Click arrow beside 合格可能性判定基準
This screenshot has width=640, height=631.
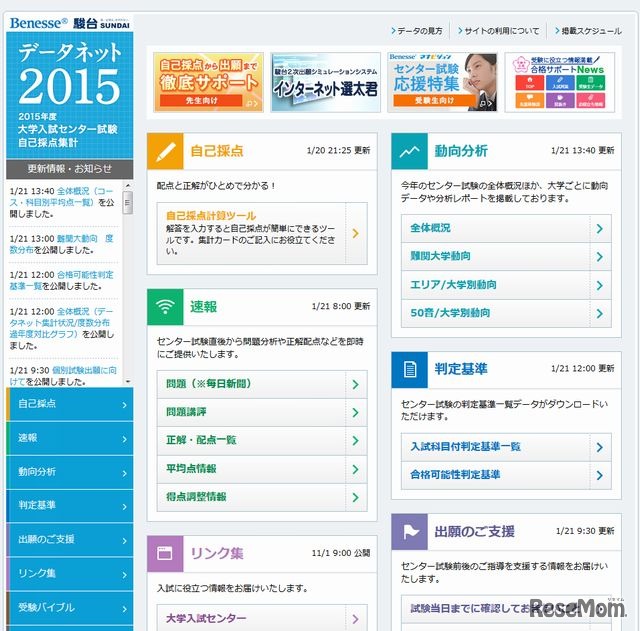click(600, 475)
